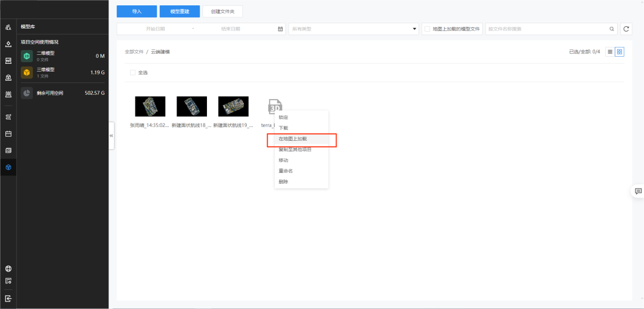Click the sidebar icon between globe and logout
This screenshot has height=309, width=644.
(x=8, y=281)
